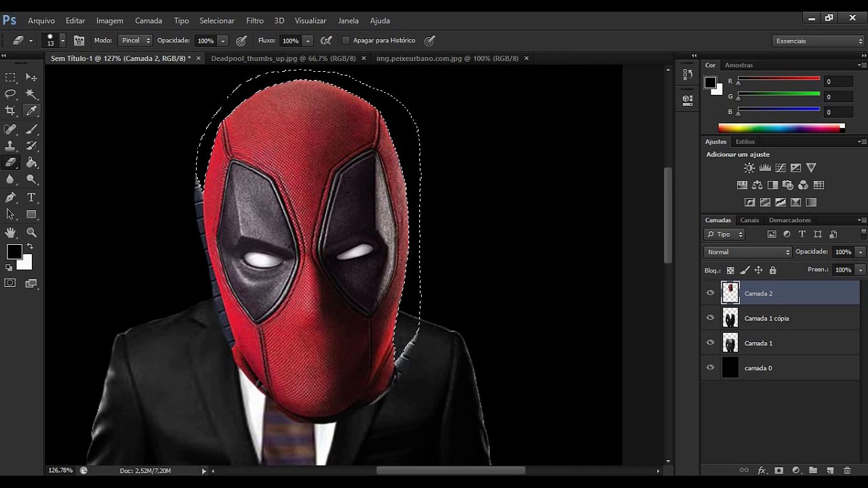This screenshot has width=868, height=488.
Task: Close the img.peixeurbano.com.jpg document tab
Action: click(527, 58)
